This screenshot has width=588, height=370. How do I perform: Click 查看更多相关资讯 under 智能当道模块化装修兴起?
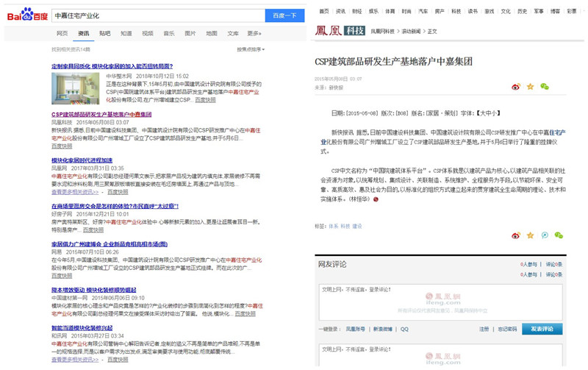75,360
